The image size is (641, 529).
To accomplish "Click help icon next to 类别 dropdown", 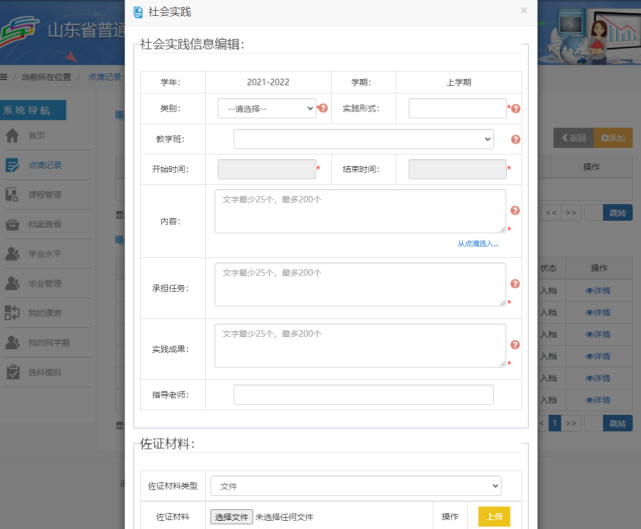I will [x=323, y=108].
